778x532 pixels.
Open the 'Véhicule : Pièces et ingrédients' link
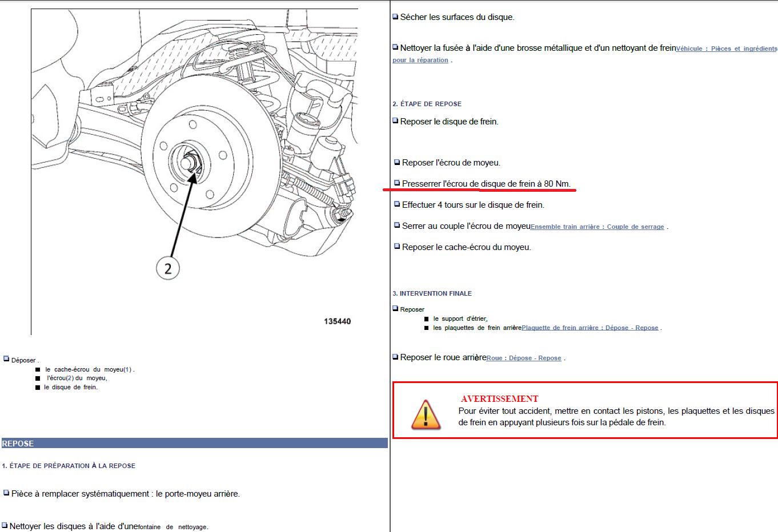point(727,49)
